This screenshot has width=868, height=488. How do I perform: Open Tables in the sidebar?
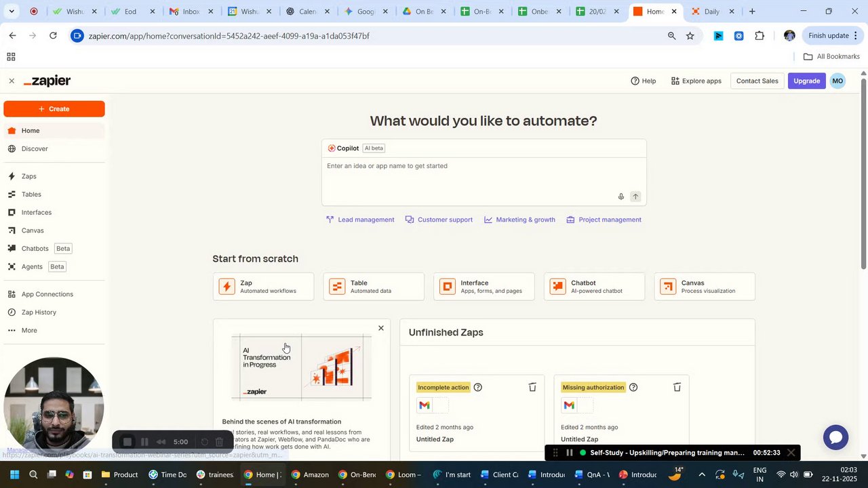(x=54, y=195)
